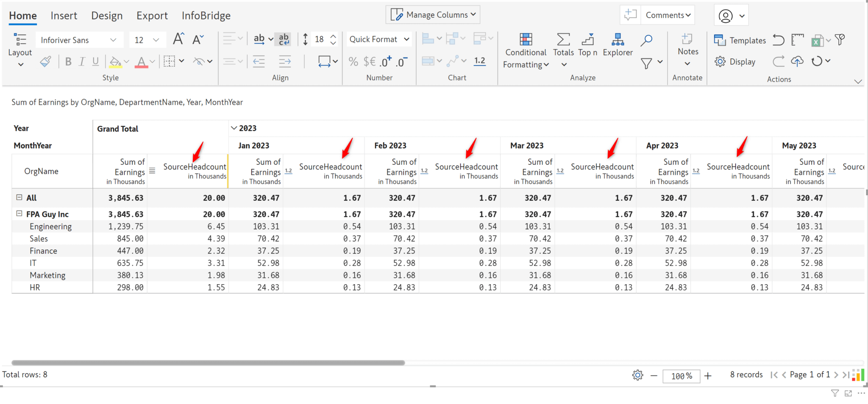
Task: Select the highlight fill color swatch
Action: (x=115, y=61)
